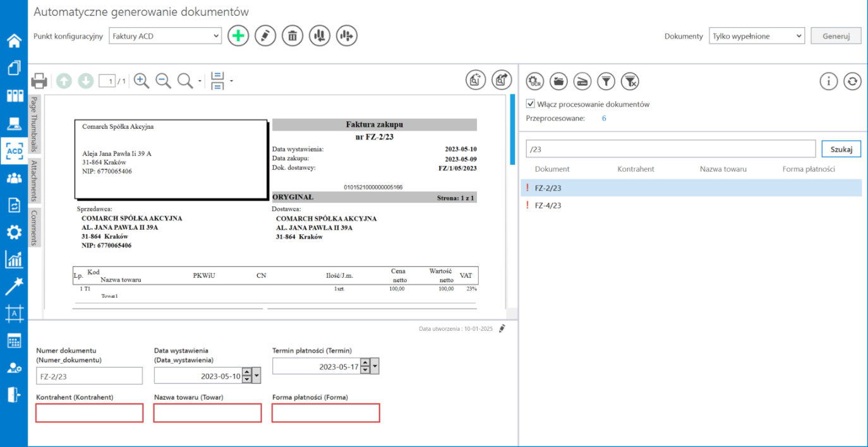This screenshot has height=447, width=868.
Task: Open the Termin płatności date picker arrow
Action: coord(375,367)
